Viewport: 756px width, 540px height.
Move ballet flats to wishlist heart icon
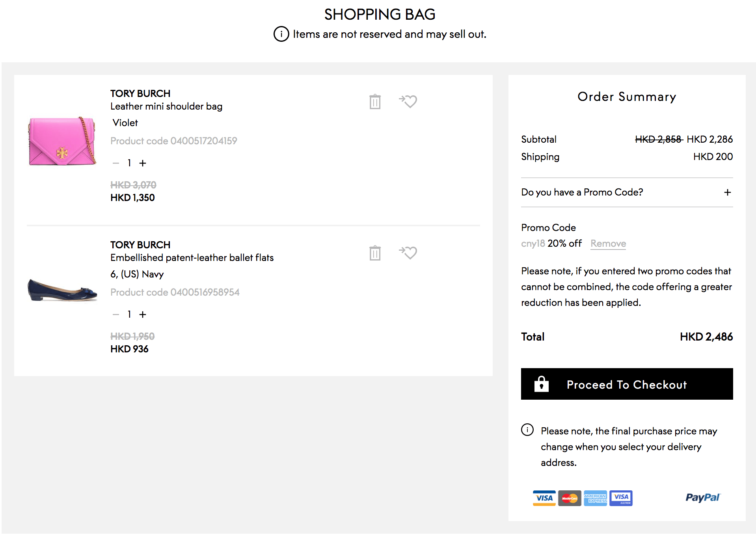click(x=408, y=253)
